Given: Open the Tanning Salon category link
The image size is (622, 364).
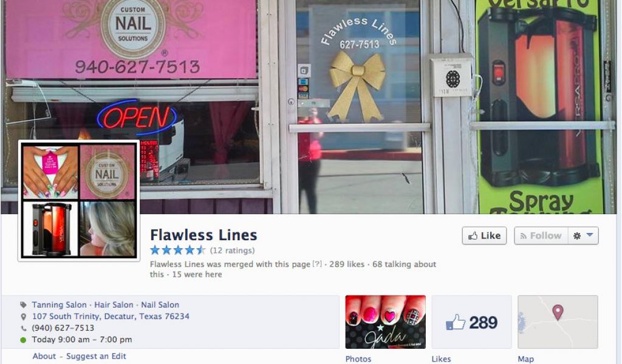Looking at the screenshot, I should [59, 305].
